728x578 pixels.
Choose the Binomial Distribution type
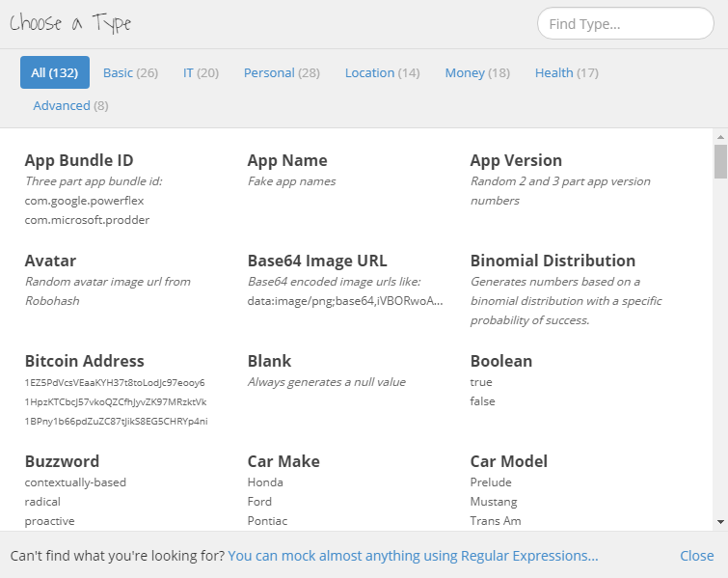click(553, 261)
